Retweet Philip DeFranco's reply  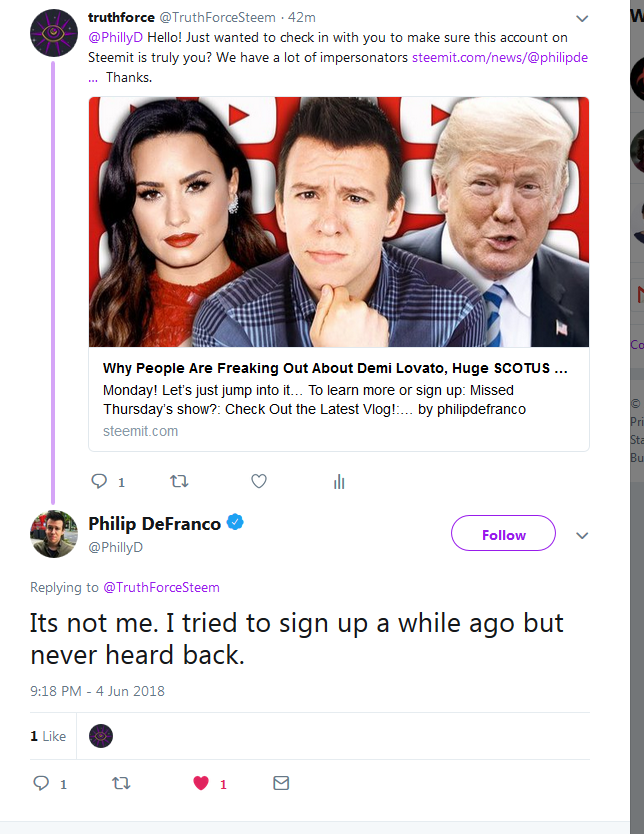coord(122,784)
